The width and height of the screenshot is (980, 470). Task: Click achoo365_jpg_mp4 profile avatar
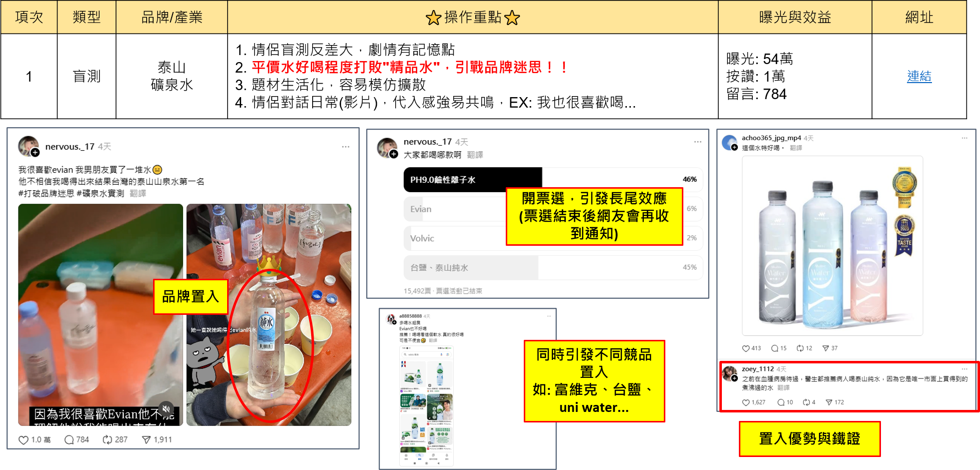(730, 143)
